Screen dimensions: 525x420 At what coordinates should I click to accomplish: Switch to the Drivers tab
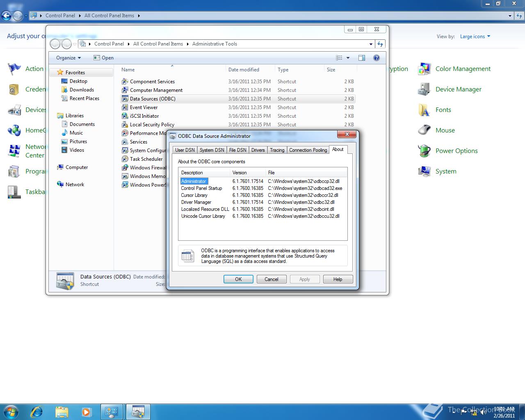pos(258,150)
